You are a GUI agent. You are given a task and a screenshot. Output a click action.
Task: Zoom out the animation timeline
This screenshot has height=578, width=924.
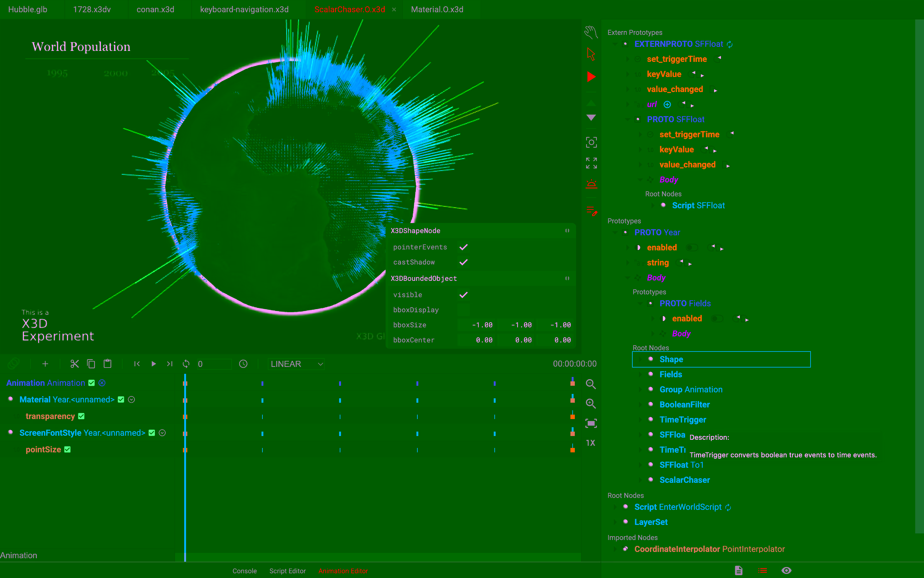click(x=591, y=384)
